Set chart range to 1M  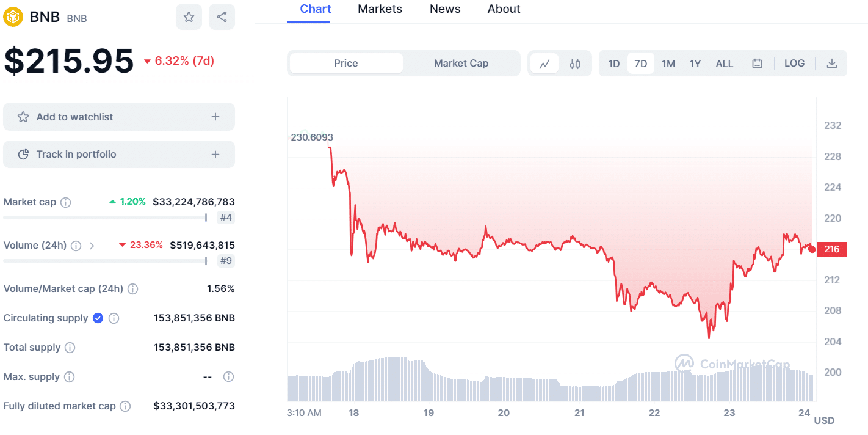668,64
